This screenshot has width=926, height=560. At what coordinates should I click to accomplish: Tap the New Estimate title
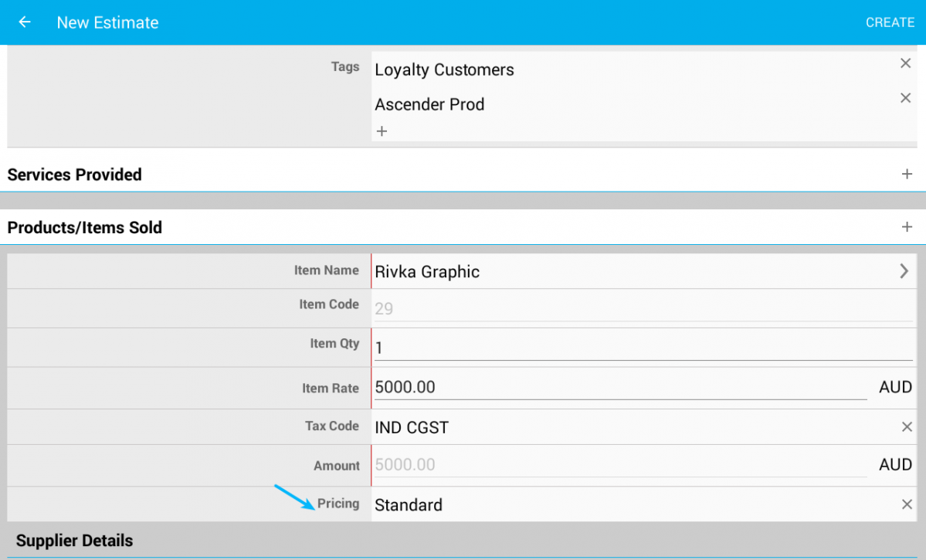tap(107, 22)
